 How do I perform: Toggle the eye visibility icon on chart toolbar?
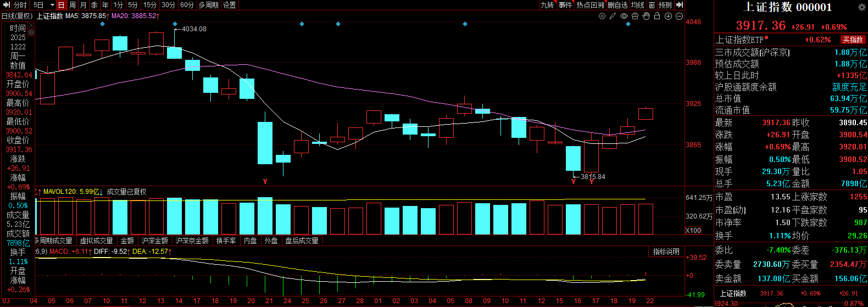(624, 16)
